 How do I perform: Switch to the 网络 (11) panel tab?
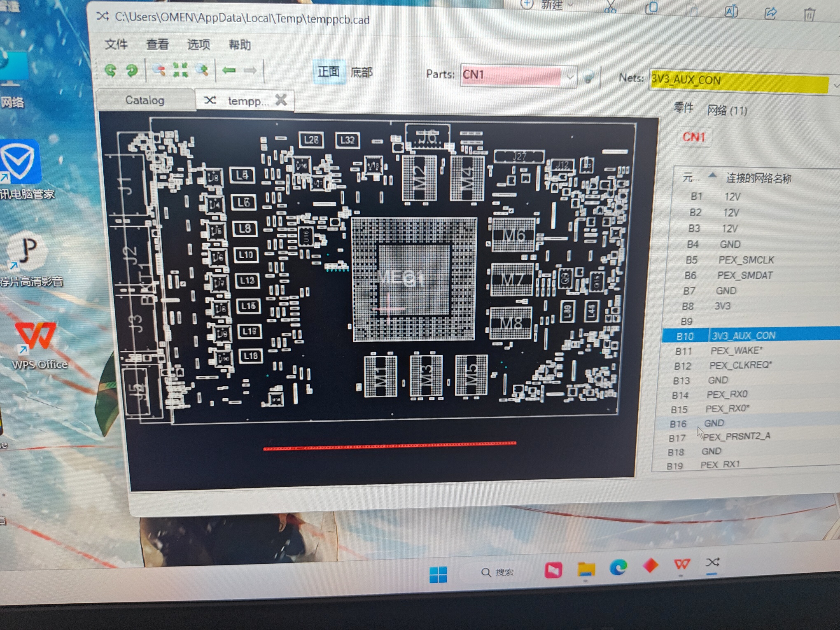coord(727,110)
